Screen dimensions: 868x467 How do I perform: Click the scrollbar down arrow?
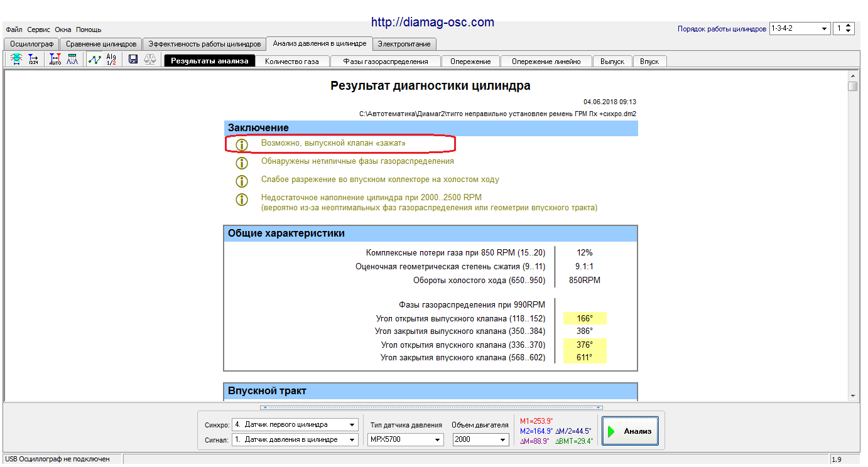point(852,396)
